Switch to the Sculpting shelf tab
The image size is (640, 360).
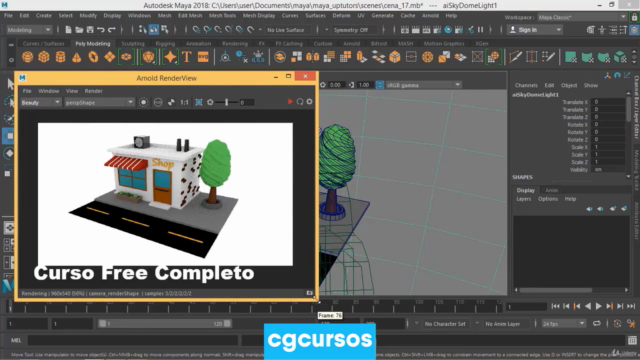click(133, 43)
